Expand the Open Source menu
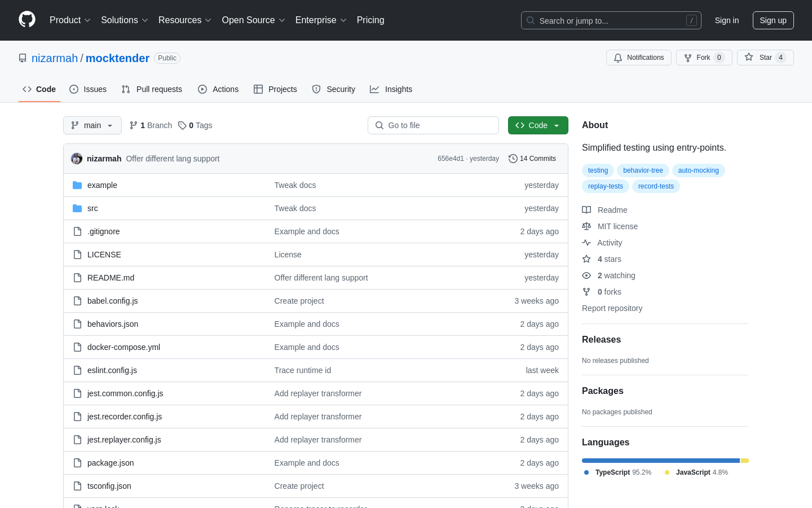This screenshot has height=508, width=812. tap(254, 20)
